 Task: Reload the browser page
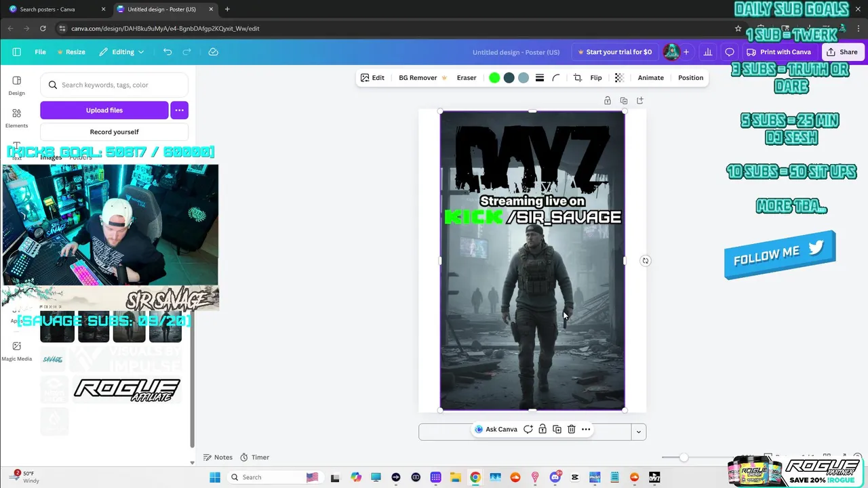(43, 28)
